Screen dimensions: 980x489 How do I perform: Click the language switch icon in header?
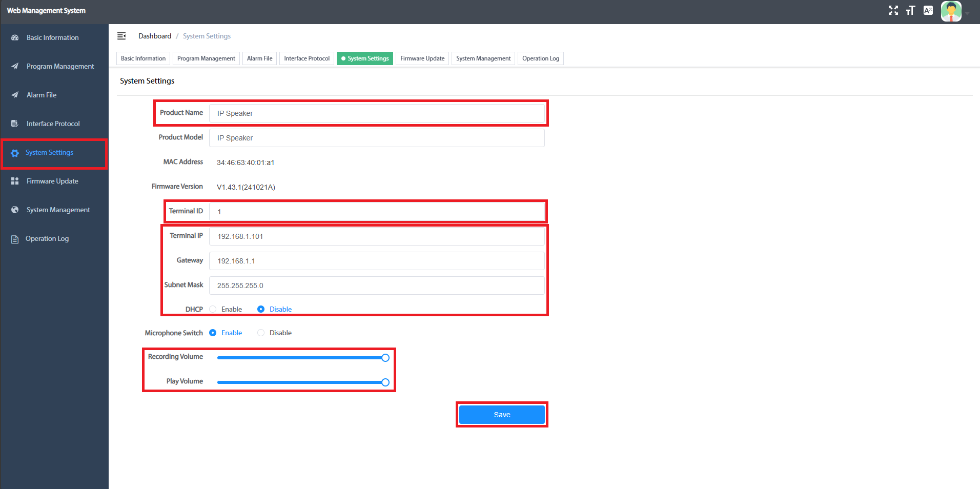tap(928, 10)
